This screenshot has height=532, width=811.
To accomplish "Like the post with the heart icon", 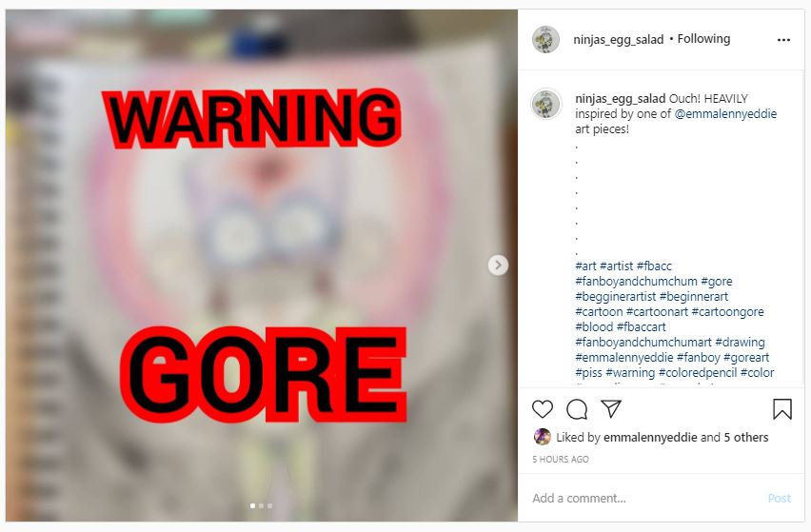I will pyautogui.click(x=542, y=409).
